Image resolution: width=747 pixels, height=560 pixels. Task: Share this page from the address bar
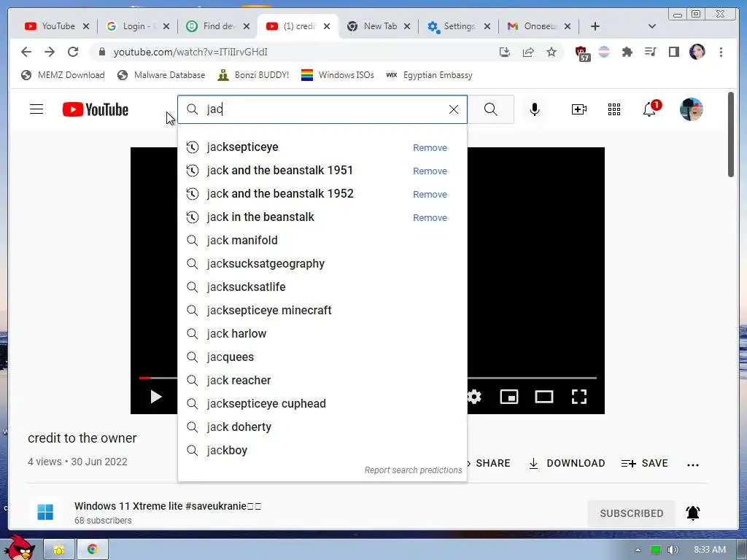528,52
